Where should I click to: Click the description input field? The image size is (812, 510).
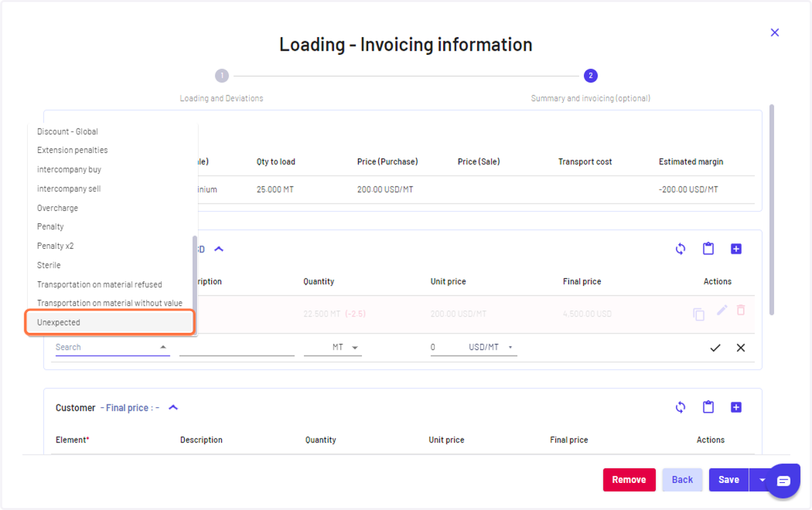click(237, 347)
